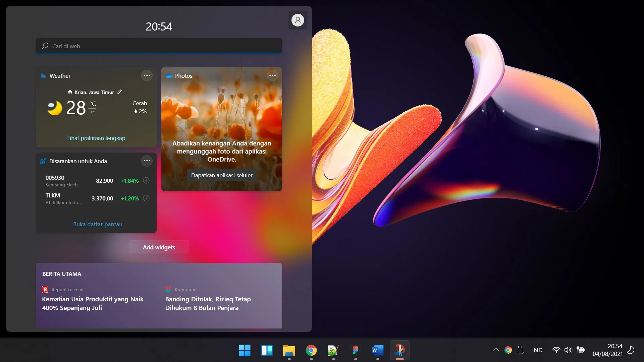Click the Add widgets button
Viewport: 644px width, 362px height.
[159, 247]
